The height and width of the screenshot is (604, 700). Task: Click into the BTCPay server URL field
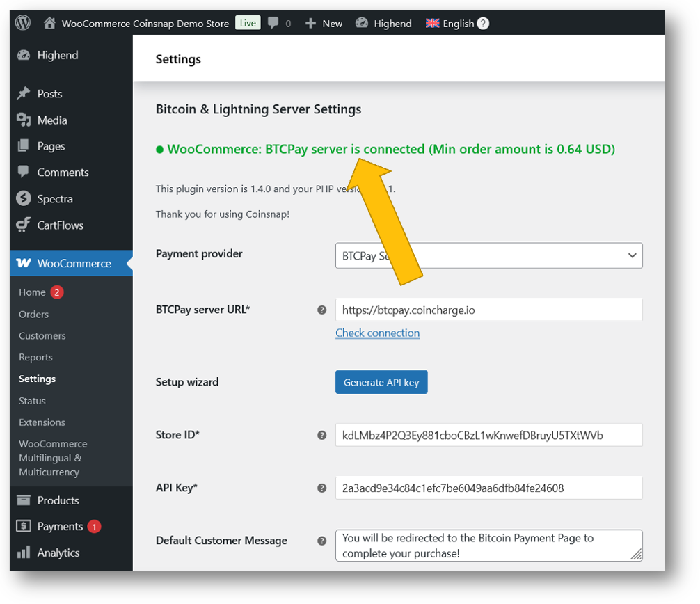coord(489,310)
